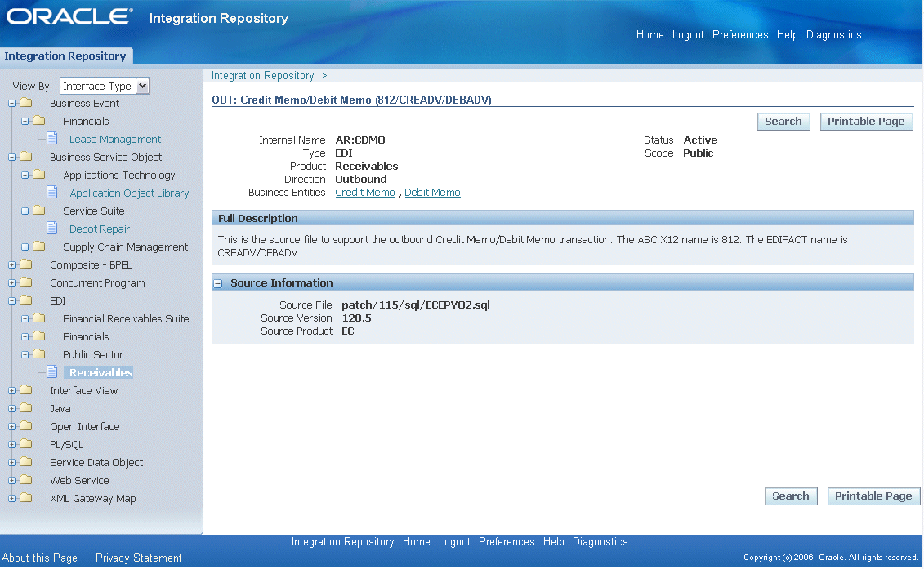Click the PL/SQL folder icon
The image size is (924, 569).
click(26, 443)
